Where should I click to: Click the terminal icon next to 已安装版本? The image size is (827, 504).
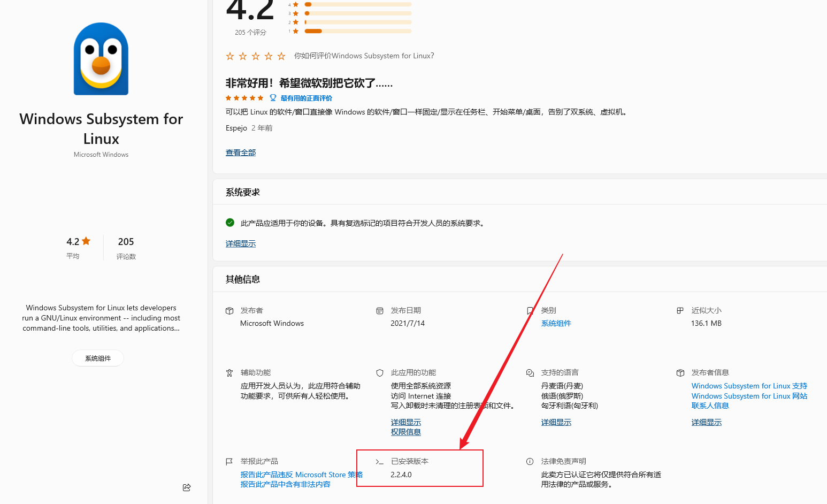click(380, 462)
